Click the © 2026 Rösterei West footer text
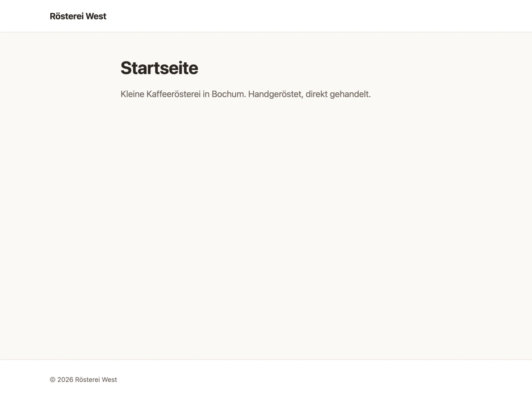This screenshot has width=532, height=399. [83, 379]
